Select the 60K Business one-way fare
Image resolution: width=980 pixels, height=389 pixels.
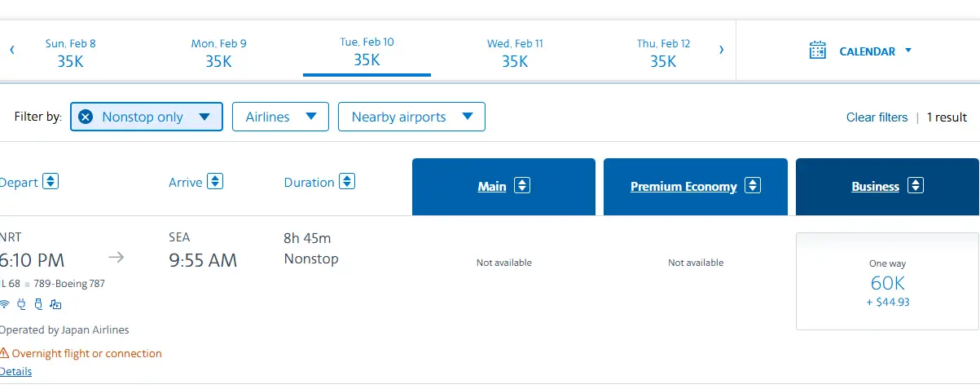pyautogui.click(x=887, y=282)
